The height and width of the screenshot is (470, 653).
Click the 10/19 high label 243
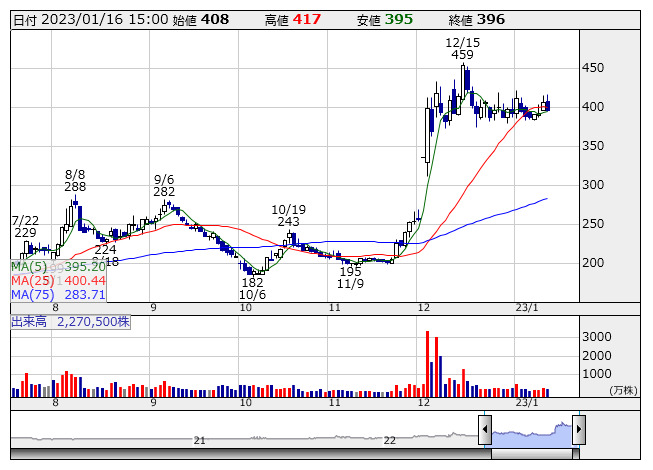(x=288, y=221)
